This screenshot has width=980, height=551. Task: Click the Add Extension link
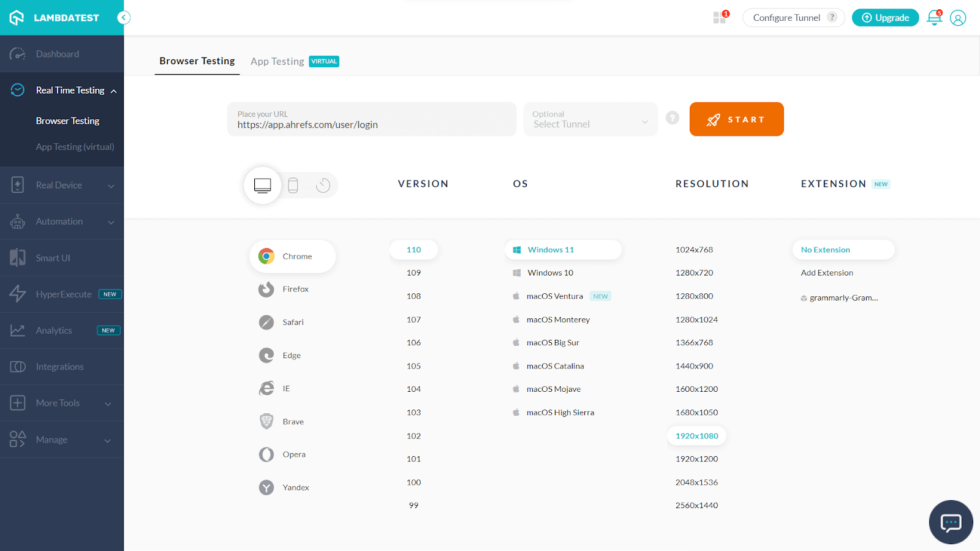click(826, 272)
